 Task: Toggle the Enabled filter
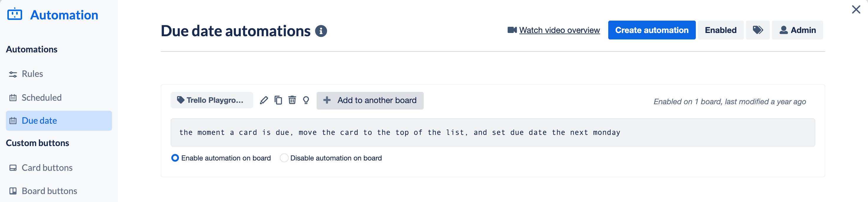pos(720,30)
